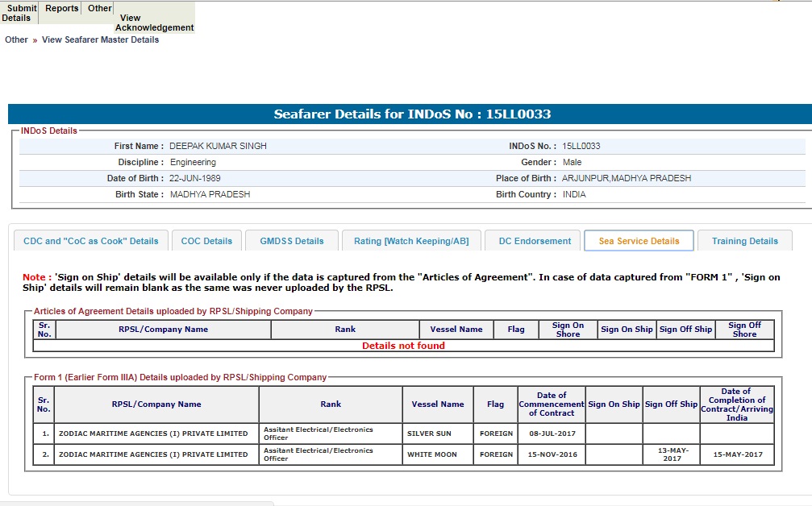812x506 pixels.
Task: Open the Other menu in top bar
Action: tap(100, 9)
